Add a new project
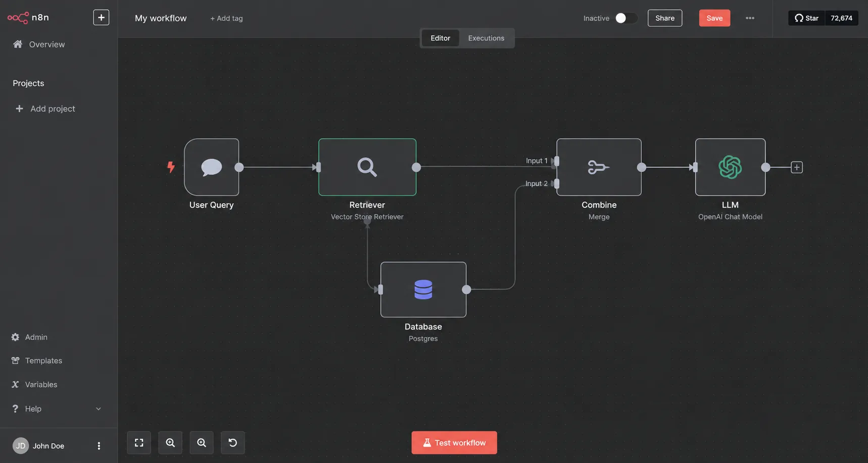This screenshot has width=868, height=463. coord(45,109)
